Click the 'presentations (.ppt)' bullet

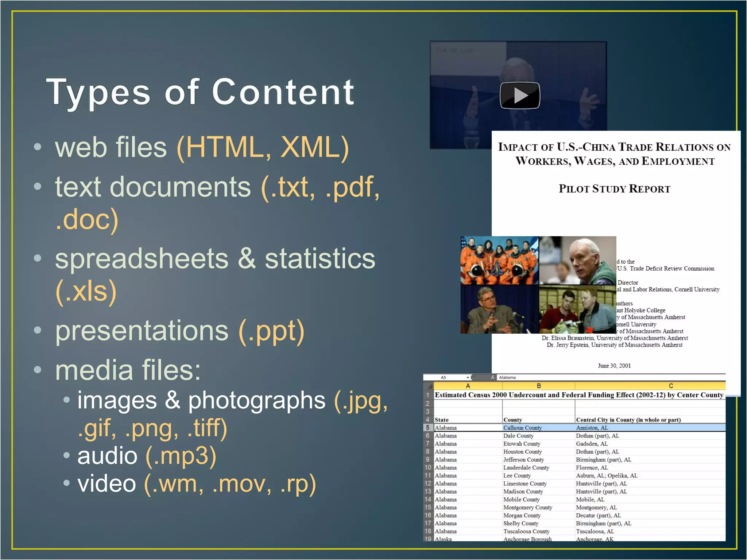pos(179,331)
